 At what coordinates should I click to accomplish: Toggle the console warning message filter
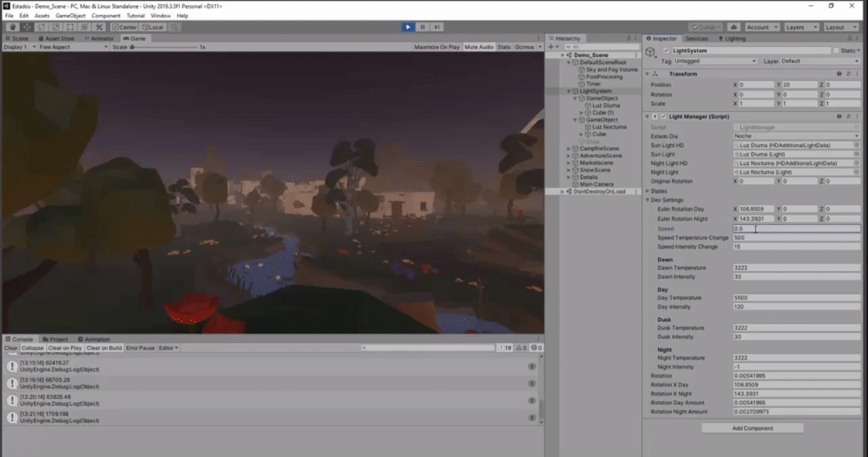(521, 348)
